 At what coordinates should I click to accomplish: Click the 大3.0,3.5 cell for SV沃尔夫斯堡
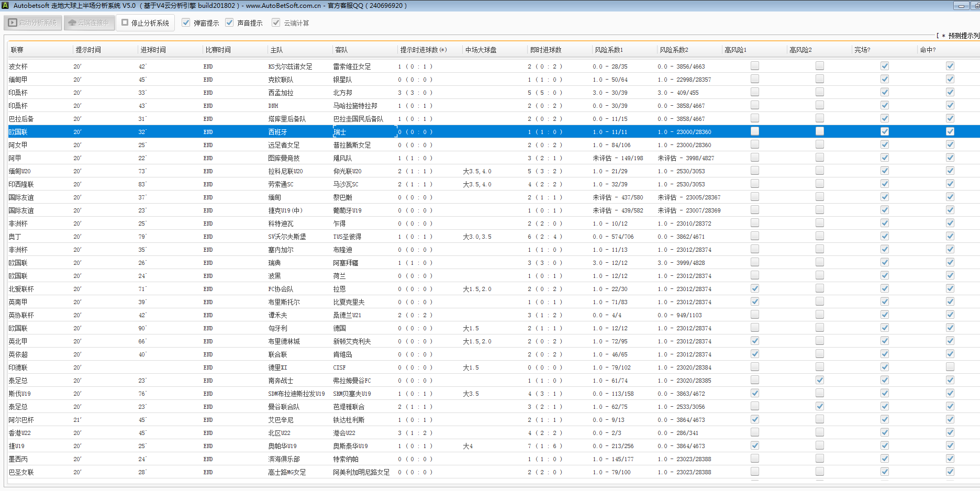477,237
